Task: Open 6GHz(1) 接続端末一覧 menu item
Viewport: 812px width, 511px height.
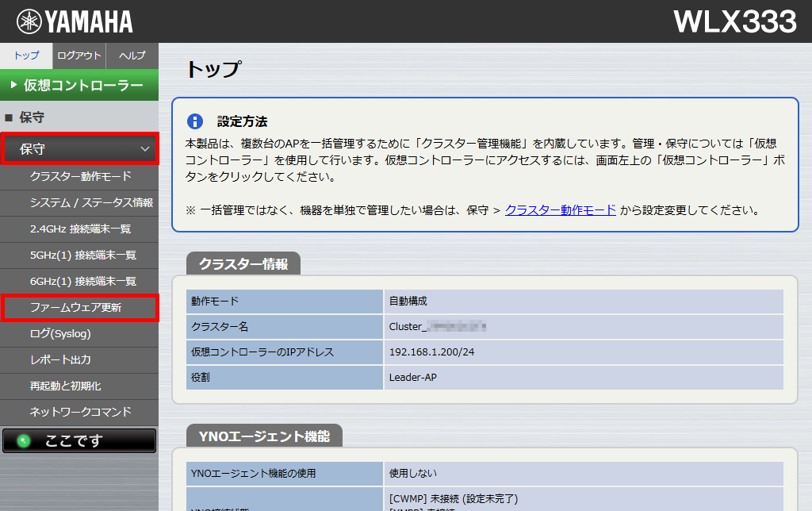Action: coord(79,282)
